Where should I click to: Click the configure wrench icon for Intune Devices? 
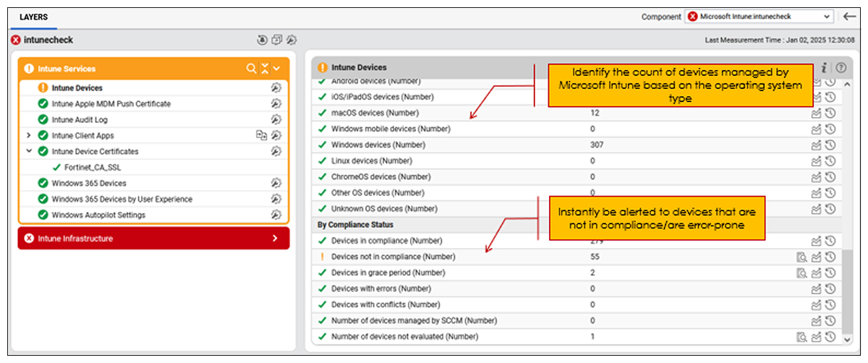[276, 87]
